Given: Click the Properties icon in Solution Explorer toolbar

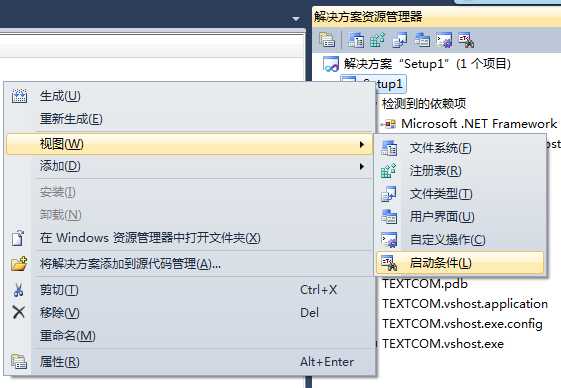Looking at the screenshot, I should pyautogui.click(x=327, y=40).
